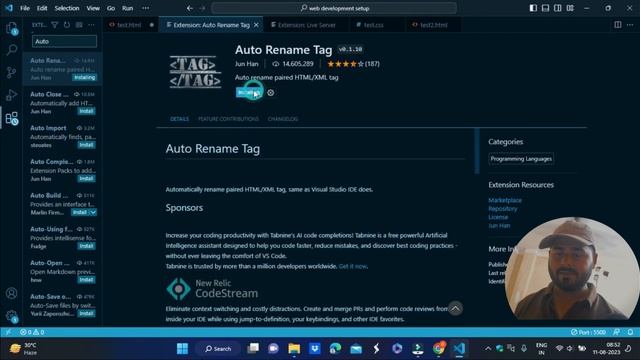The height and width of the screenshot is (360, 640).
Task: Click Port 5500 Live Server status
Action: coord(588,332)
